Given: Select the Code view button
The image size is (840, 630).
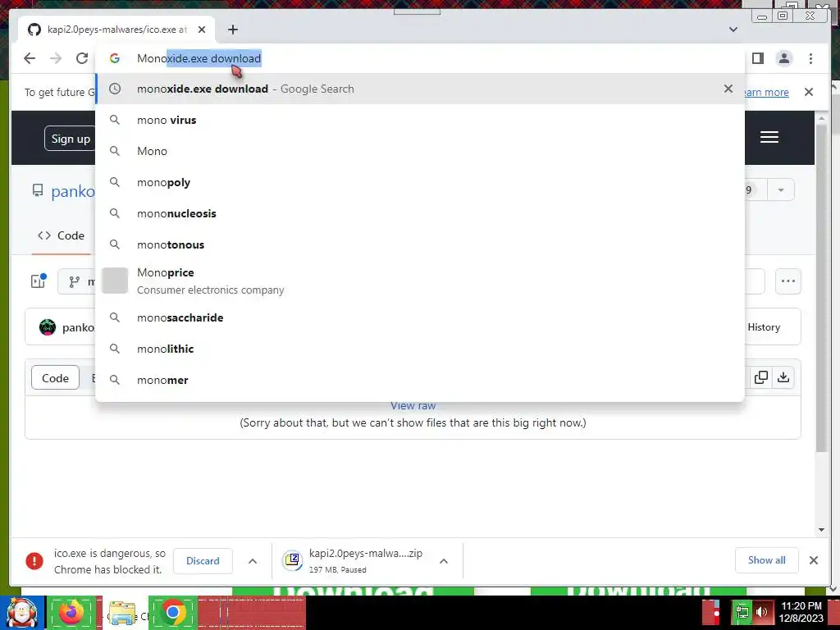Looking at the screenshot, I should click(x=55, y=378).
